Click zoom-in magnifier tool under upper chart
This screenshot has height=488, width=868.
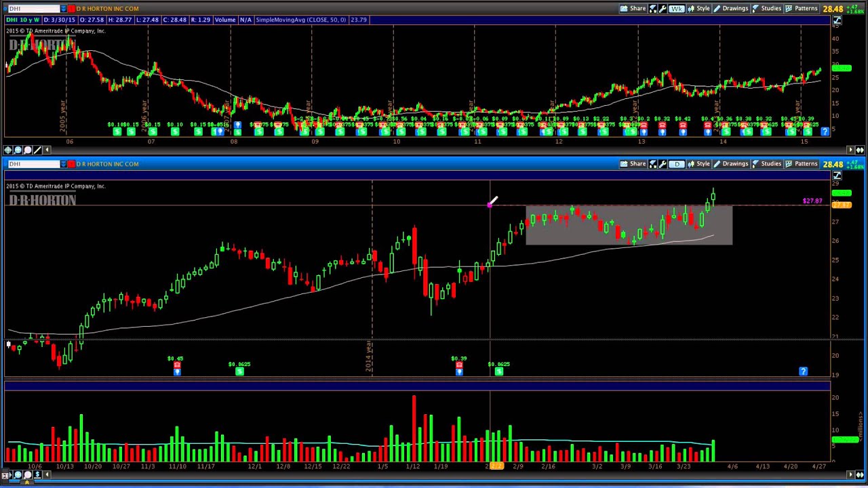pos(18,150)
